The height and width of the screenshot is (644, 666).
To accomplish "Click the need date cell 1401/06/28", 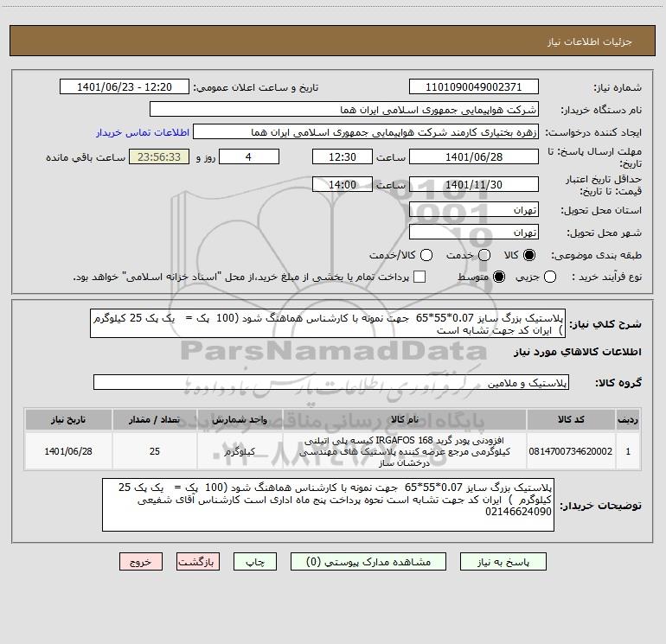I will pos(68,451).
